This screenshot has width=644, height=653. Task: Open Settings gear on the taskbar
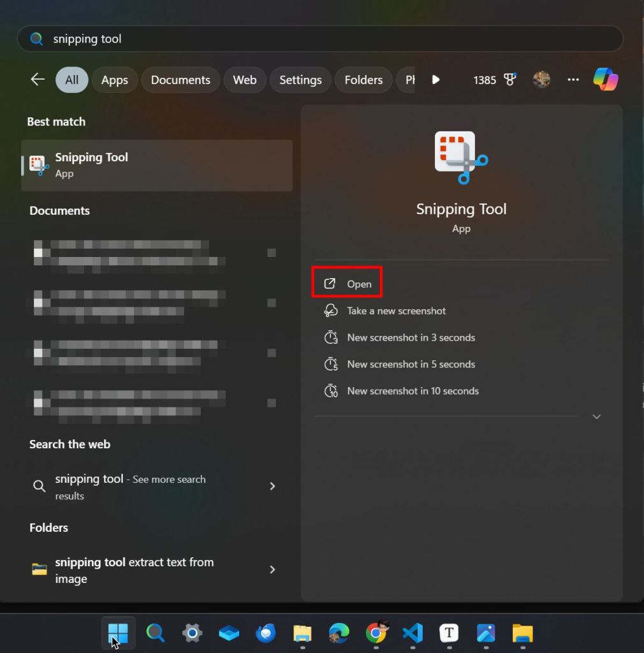[192, 633]
